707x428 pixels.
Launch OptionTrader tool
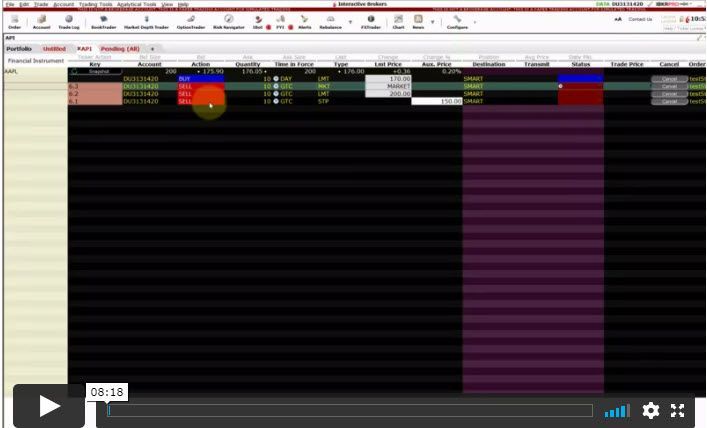pos(191,21)
